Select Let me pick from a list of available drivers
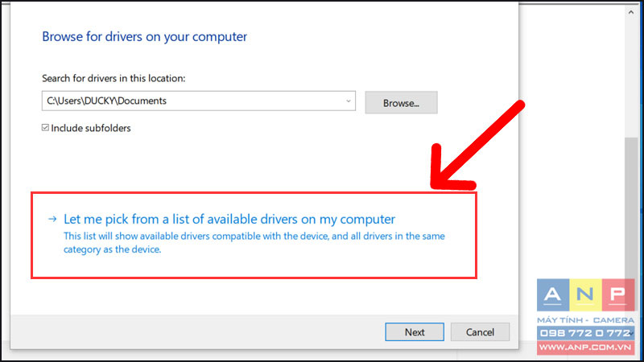This screenshot has height=362, width=644. pyautogui.click(x=229, y=219)
